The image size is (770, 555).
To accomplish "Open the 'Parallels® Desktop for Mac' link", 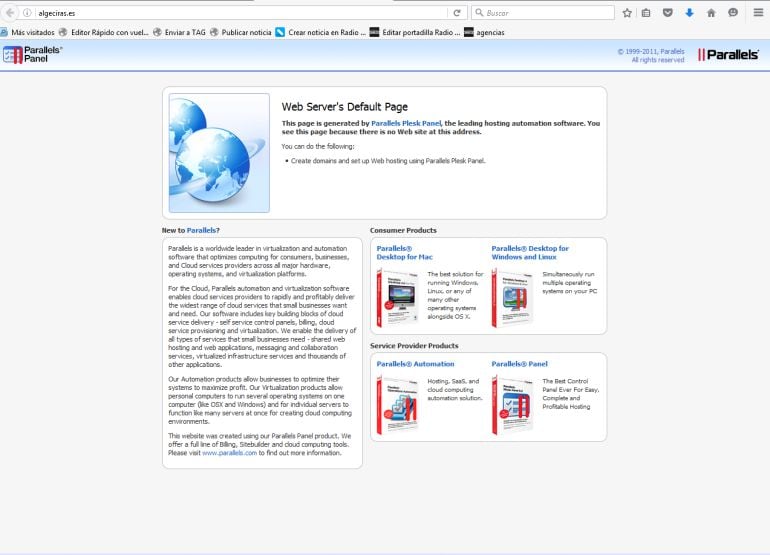I will (405, 252).
